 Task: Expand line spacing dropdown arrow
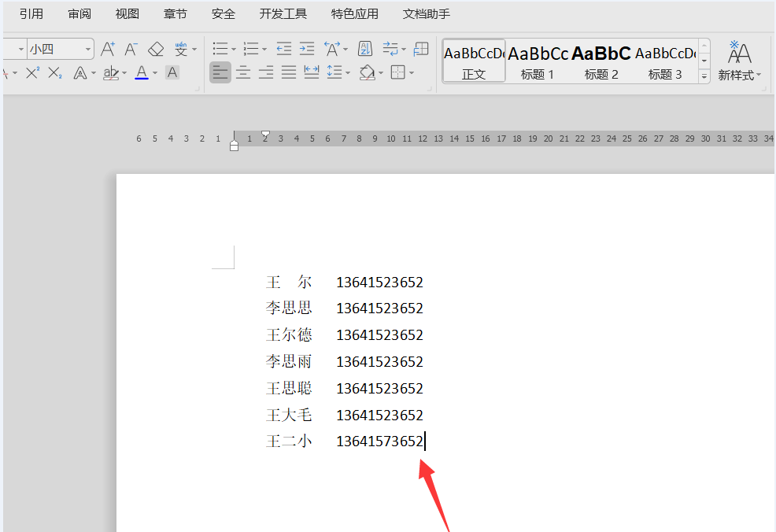point(348,73)
